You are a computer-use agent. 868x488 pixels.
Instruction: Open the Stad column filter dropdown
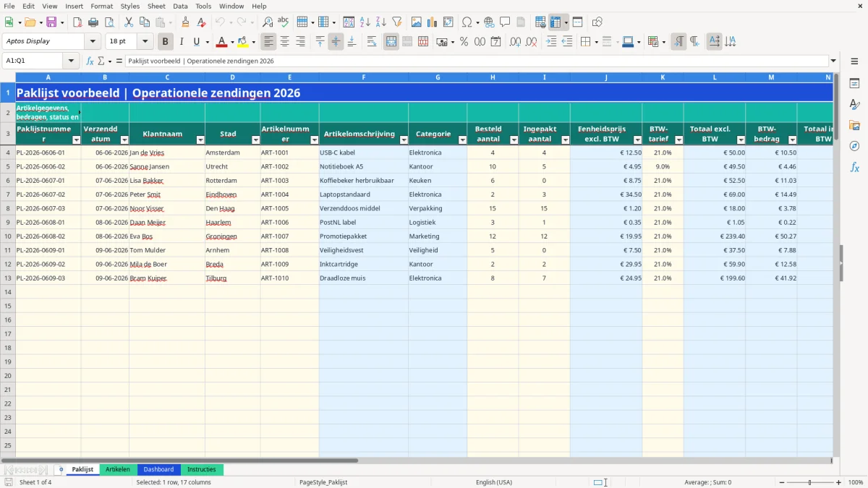255,140
